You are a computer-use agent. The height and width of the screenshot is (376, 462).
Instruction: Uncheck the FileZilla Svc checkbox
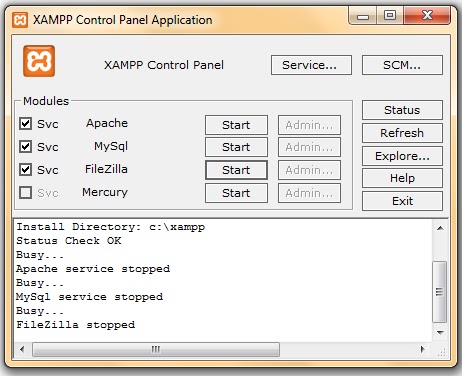pos(26,170)
